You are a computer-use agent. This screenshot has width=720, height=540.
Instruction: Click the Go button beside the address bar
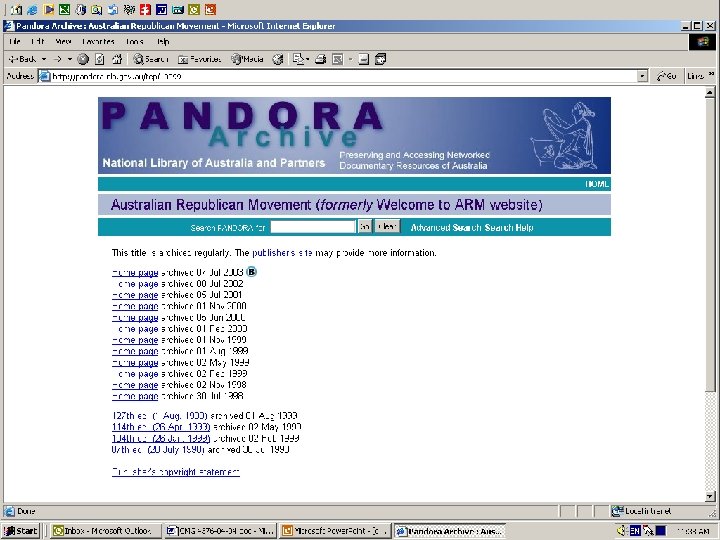tap(667, 76)
